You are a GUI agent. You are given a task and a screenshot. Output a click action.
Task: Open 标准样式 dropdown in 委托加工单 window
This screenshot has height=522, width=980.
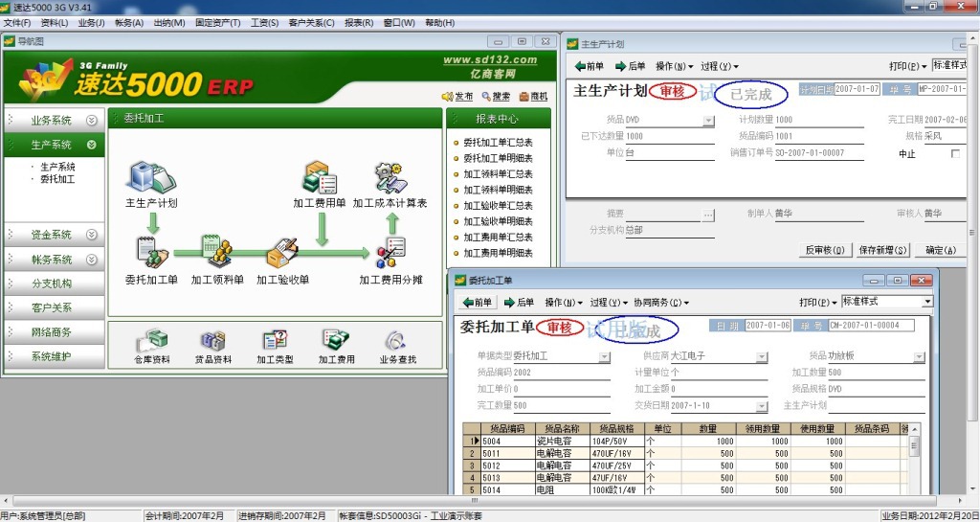coord(927,302)
